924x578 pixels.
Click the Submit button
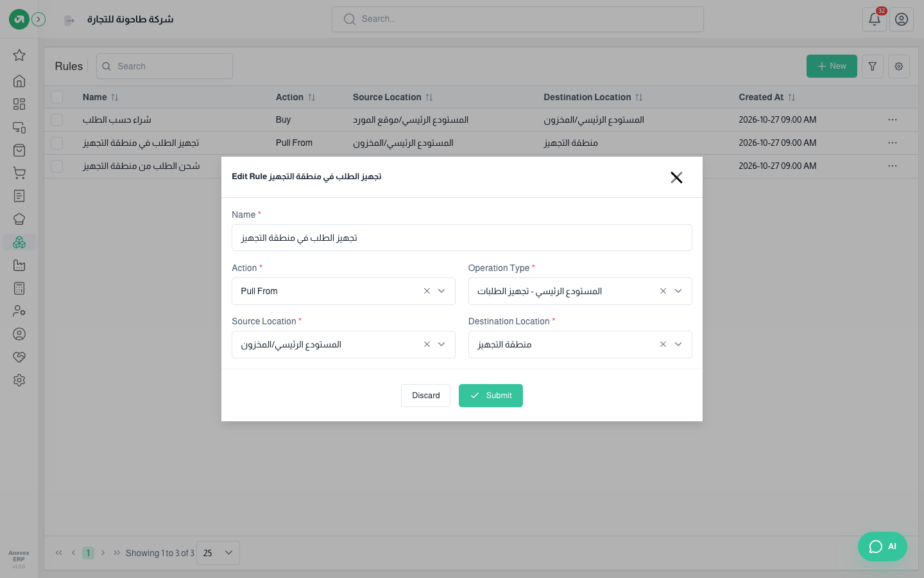[x=491, y=396]
